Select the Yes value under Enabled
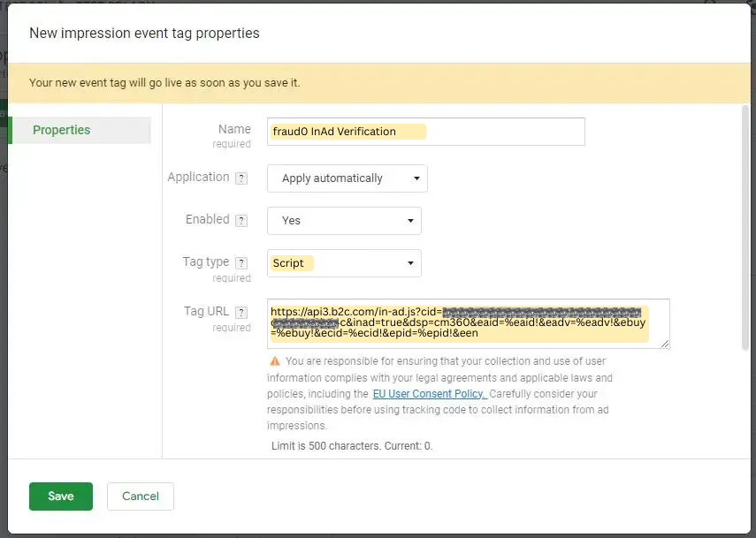 coord(291,220)
